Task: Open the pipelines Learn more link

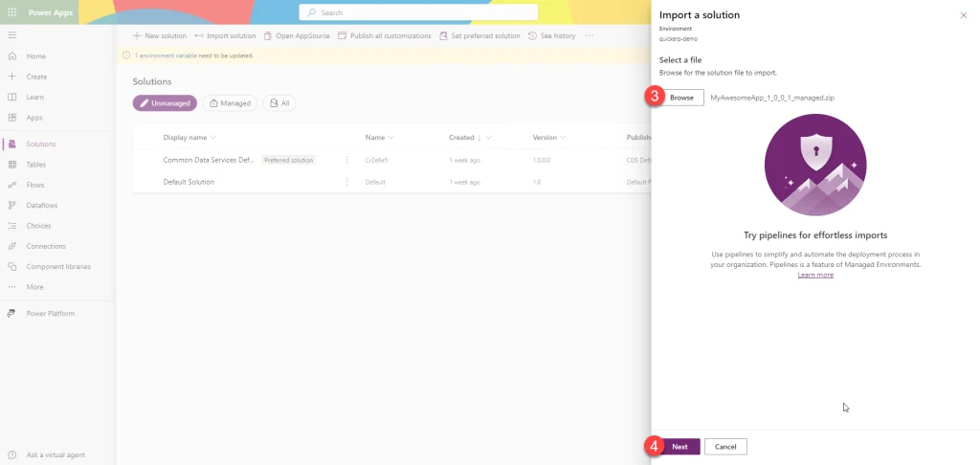Action: [815, 275]
